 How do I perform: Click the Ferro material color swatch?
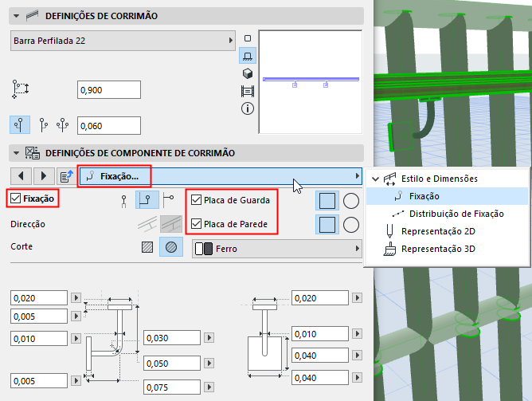[x=204, y=249]
